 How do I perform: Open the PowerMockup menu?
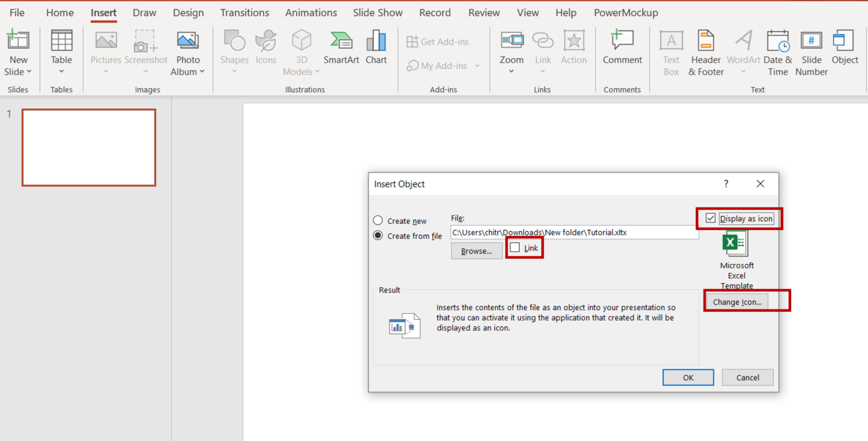[x=626, y=12]
